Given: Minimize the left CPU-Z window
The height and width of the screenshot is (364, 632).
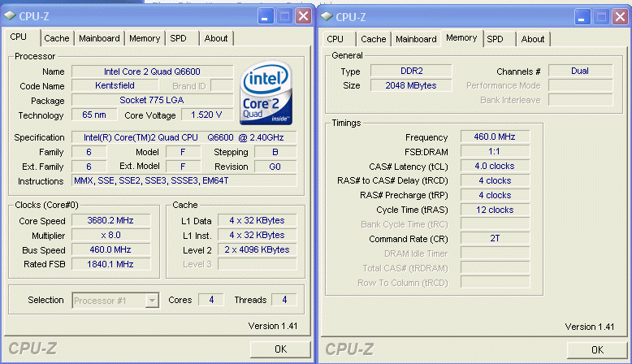Looking at the screenshot, I should click(x=266, y=16).
